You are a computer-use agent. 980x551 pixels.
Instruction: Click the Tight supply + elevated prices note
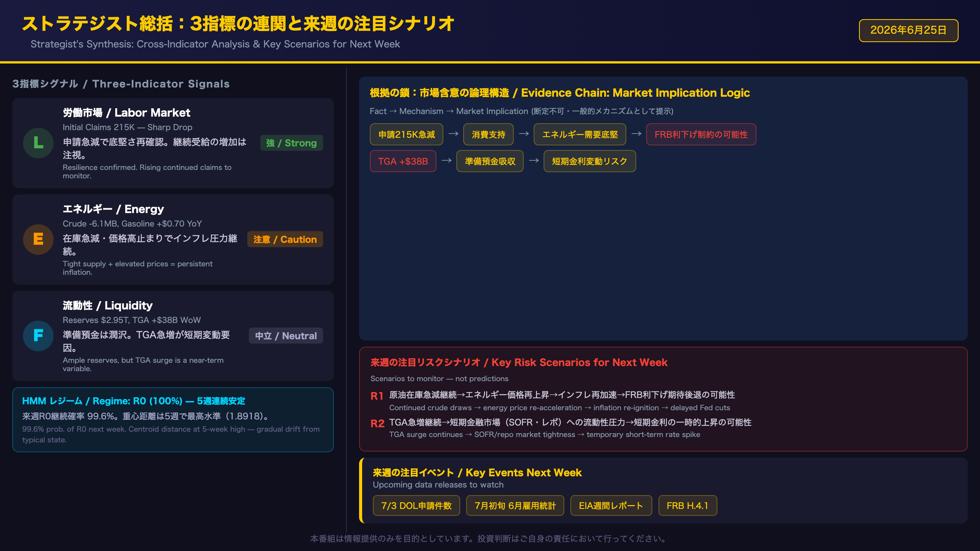pos(137,268)
